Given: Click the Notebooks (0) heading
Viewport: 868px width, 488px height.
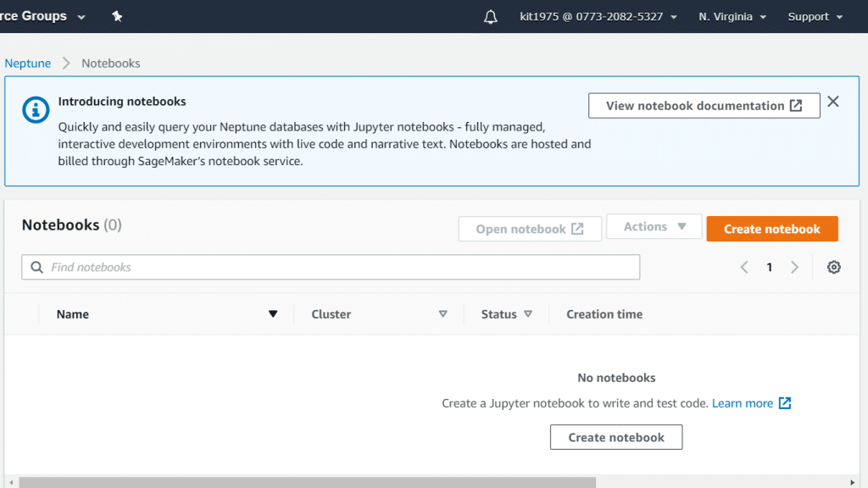Looking at the screenshot, I should 71,225.
